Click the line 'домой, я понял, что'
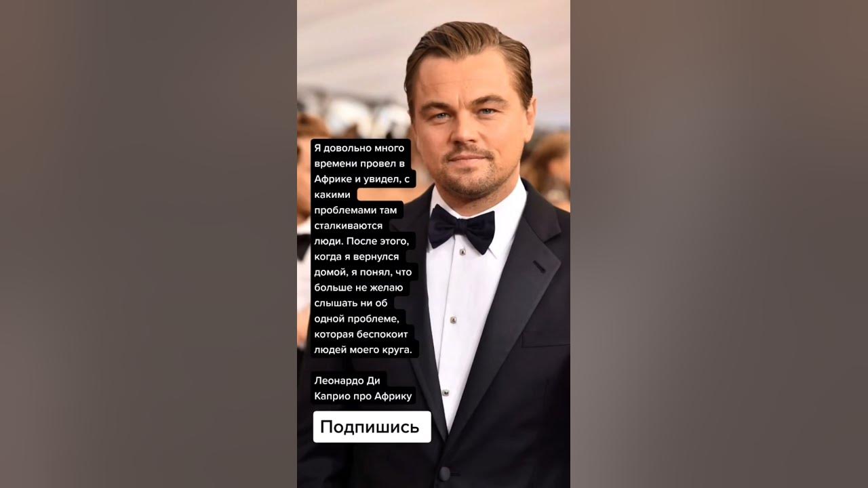Screen dimensions: 868x488 [x=363, y=272]
